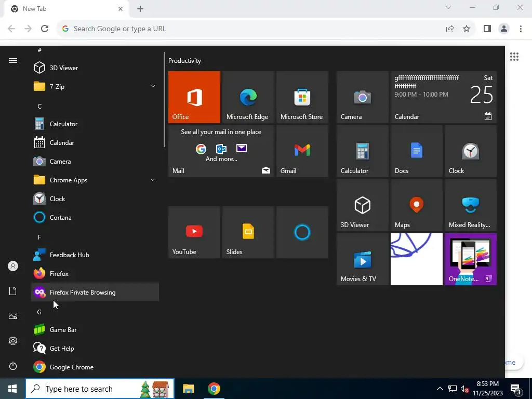Open Get Help from the app list
Viewport: 532px width, 399px height.
(95, 348)
